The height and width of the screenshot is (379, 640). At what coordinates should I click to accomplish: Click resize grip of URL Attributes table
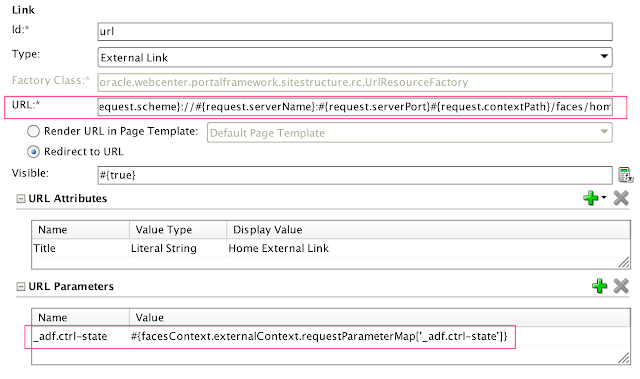point(624,263)
